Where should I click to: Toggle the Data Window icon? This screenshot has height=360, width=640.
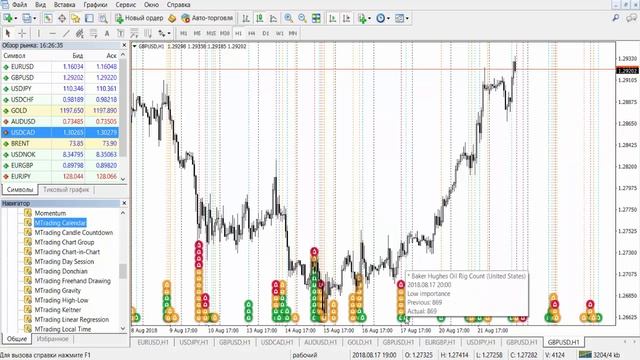click(62, 18)
